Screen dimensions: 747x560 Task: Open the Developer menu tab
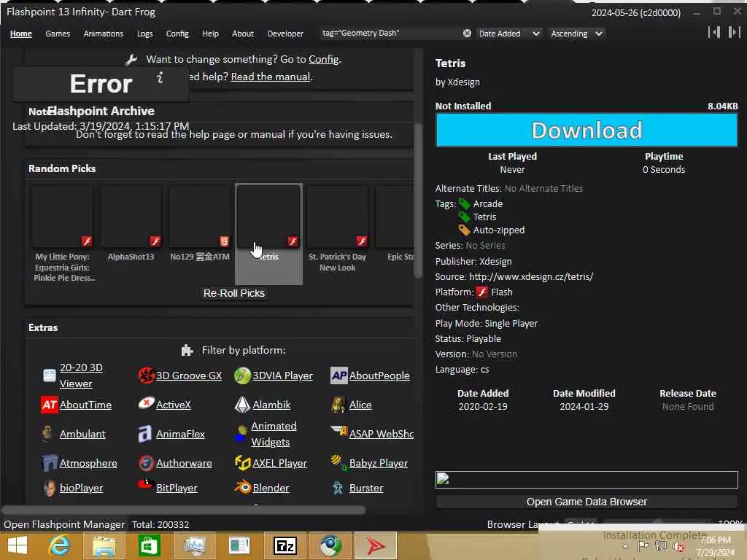pyautogui.click(x=285, y=34)
